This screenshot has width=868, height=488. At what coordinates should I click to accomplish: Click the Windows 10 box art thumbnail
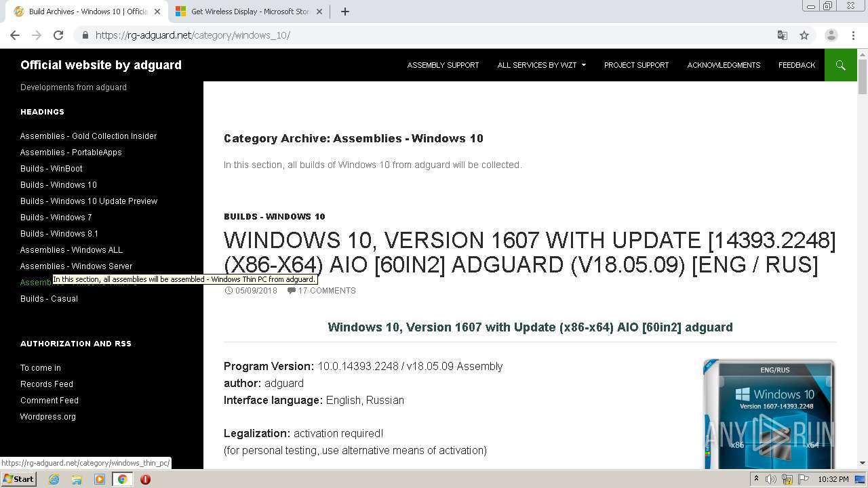(x=768, y=413)
